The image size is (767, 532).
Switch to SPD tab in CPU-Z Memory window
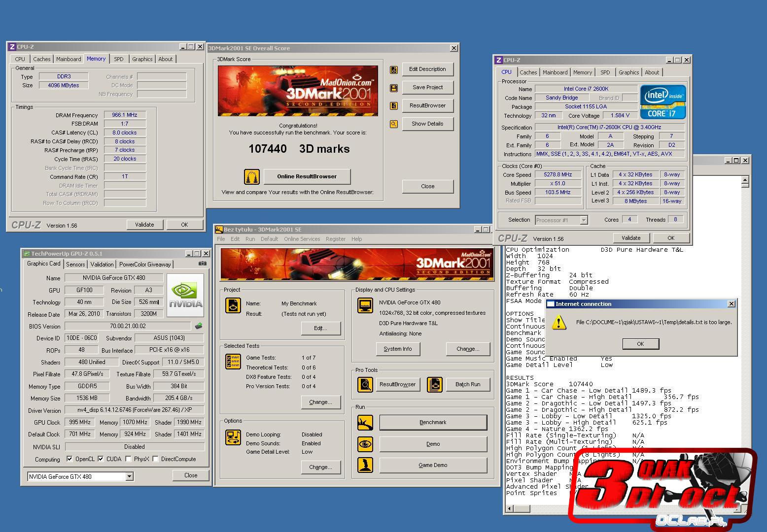[x=119, y=59]
